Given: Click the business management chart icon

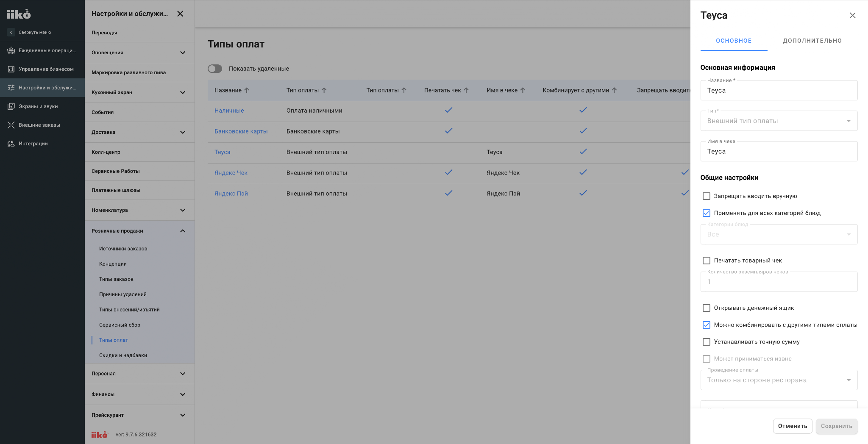Looking at the screenshot, I should pos(11,69).
